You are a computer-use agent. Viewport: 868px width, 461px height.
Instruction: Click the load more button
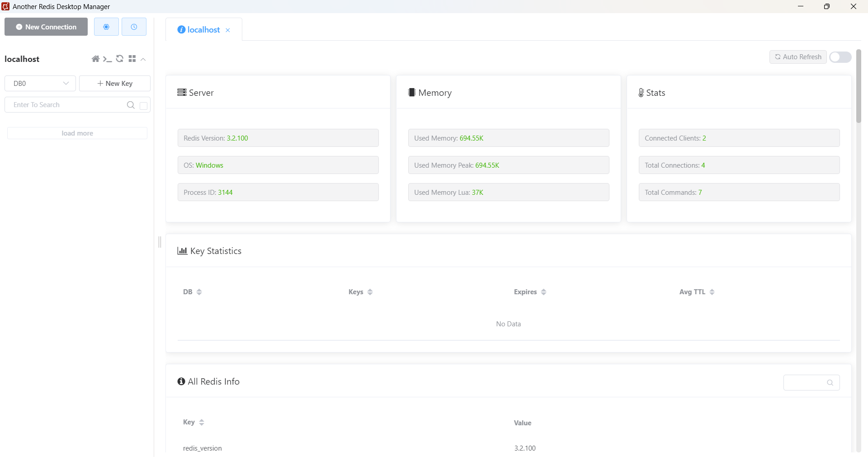[x=77, y=133]
